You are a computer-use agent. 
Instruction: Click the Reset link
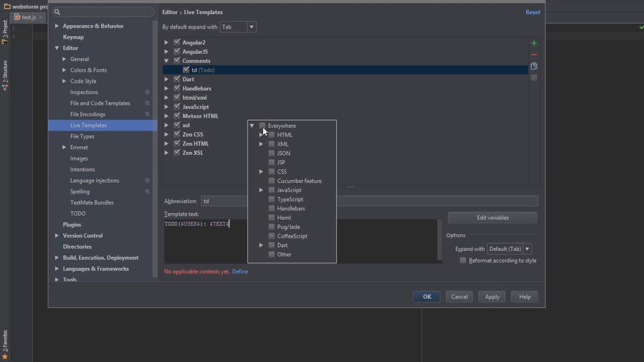pyautogui.click(x=533, y=12)
